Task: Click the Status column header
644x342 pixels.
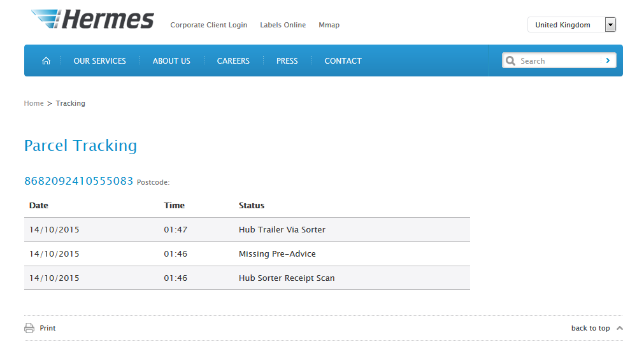Action: click(252, 205)
